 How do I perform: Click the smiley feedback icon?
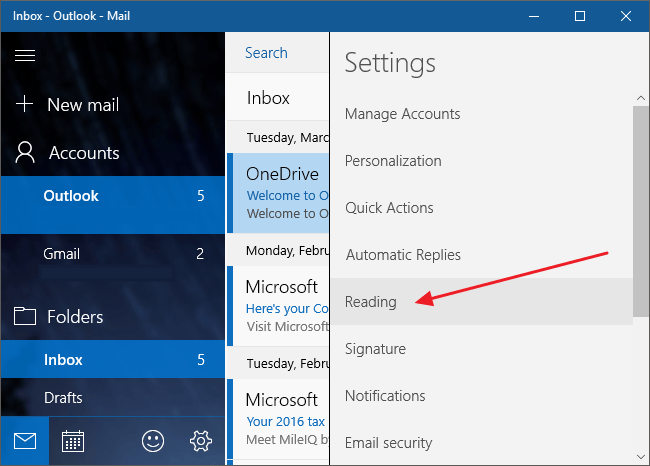(152, 441)
